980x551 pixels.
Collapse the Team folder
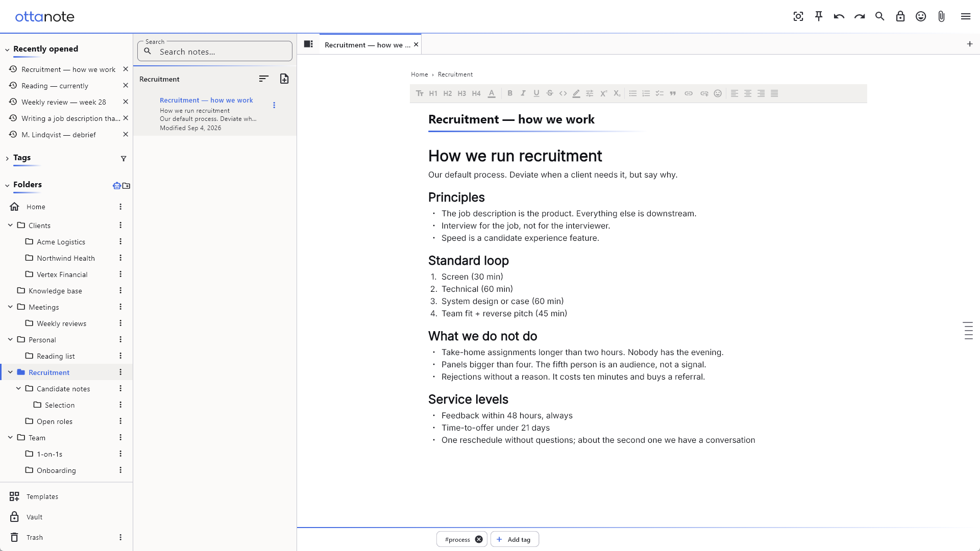[10, 437]
